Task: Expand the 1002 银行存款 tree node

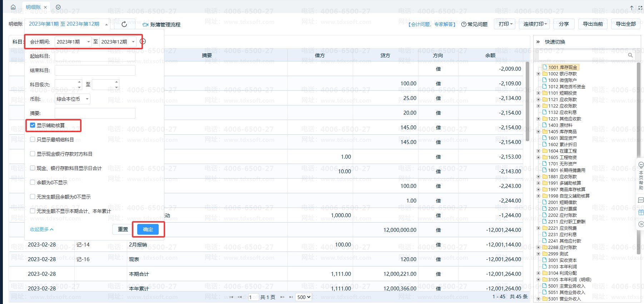Action: (538, 74)
